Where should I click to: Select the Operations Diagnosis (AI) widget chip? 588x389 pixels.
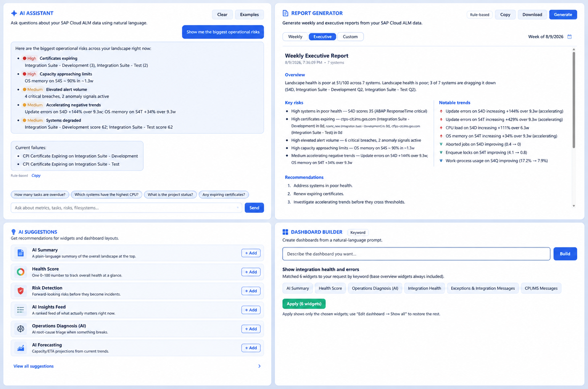click(x=375, y=288)
